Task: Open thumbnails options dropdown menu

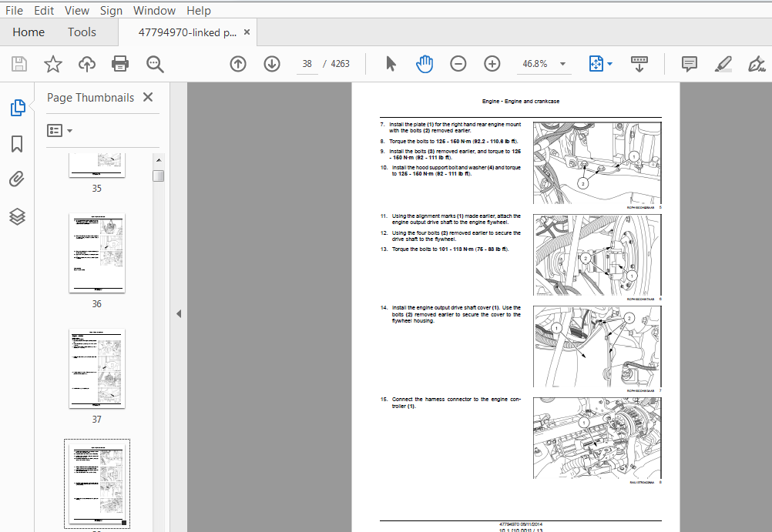Action: (x=59, y=130)
